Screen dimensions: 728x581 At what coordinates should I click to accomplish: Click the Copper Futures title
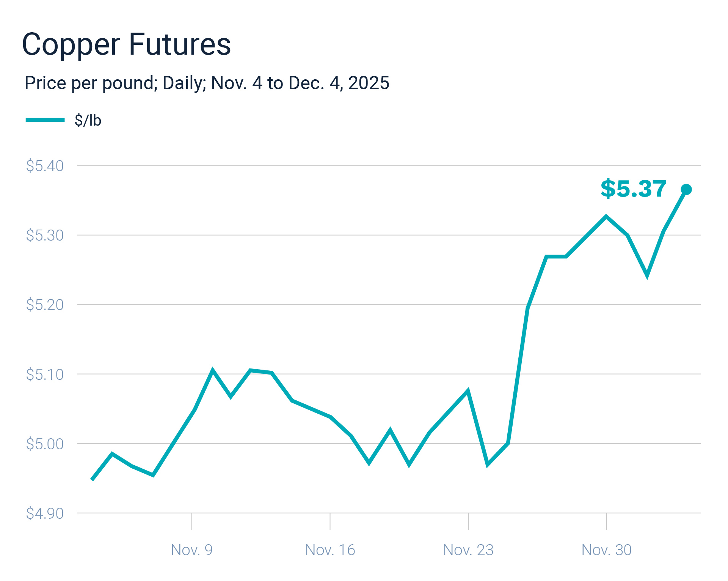tap(126, 44)
